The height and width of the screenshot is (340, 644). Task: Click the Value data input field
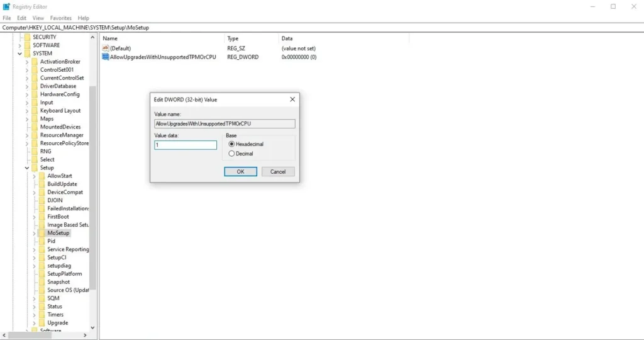[x=186, y=145]
